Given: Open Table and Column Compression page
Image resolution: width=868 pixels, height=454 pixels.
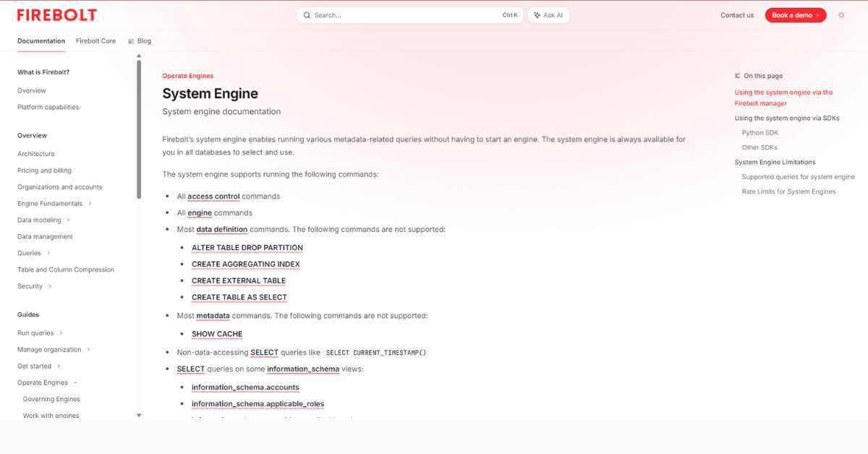Looking at the screenshot, I should pyautogui.click(x=66, y=270).
